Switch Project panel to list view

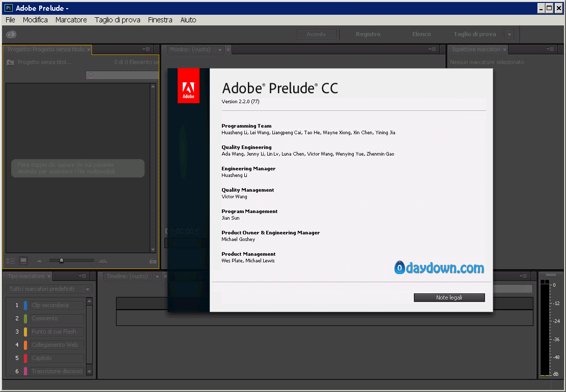(11, 261)
